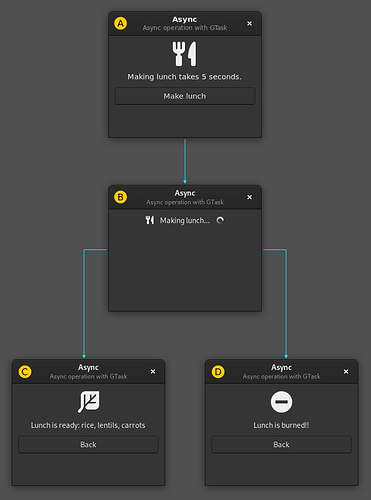Close window A with Make lunch
Viewport: 371px width, 500px height.
pos(249,23)
